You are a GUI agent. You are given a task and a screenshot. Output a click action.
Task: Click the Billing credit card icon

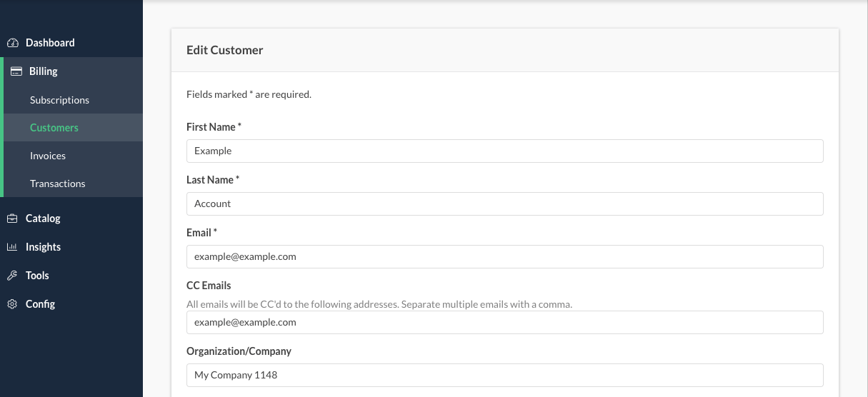16,71
